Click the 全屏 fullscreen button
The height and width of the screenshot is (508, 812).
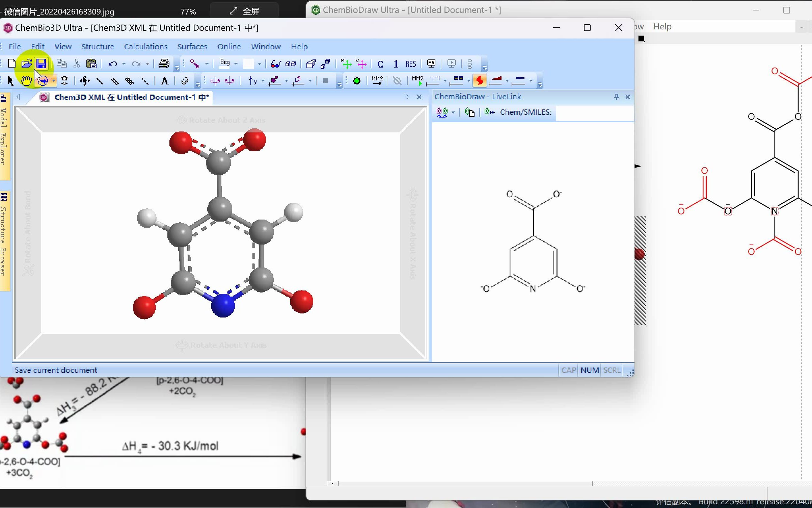point(244,11)
